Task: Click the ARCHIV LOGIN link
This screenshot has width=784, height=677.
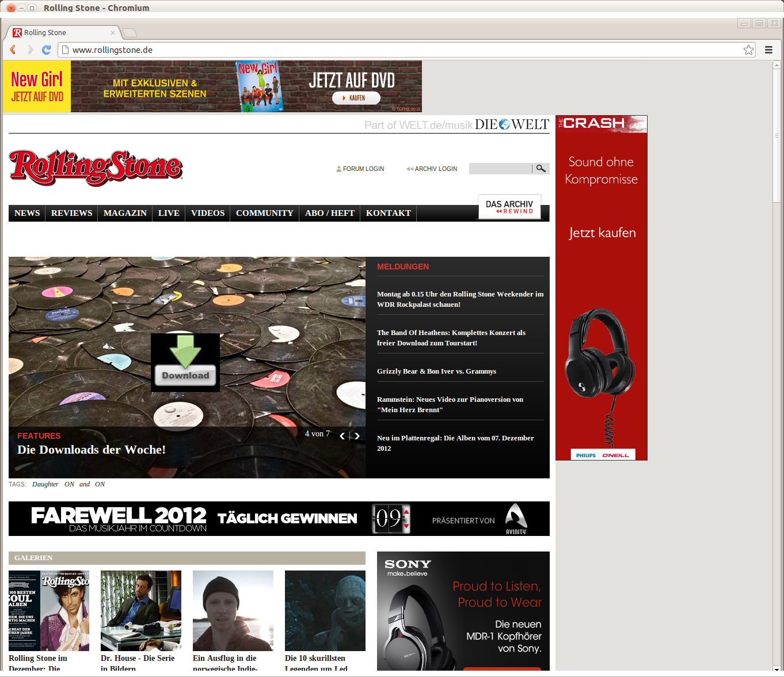Action: point(432,169)
